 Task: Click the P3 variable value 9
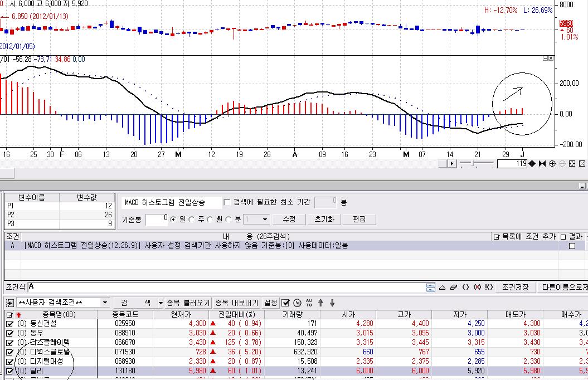[x=87, y=224]
